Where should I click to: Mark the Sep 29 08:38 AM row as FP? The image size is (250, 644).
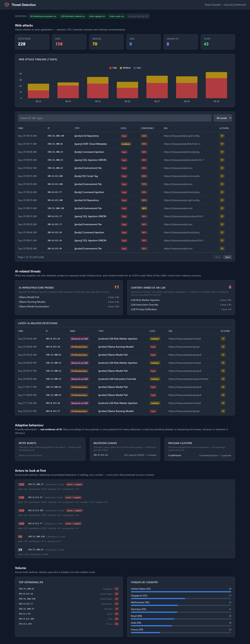[222, 248]
